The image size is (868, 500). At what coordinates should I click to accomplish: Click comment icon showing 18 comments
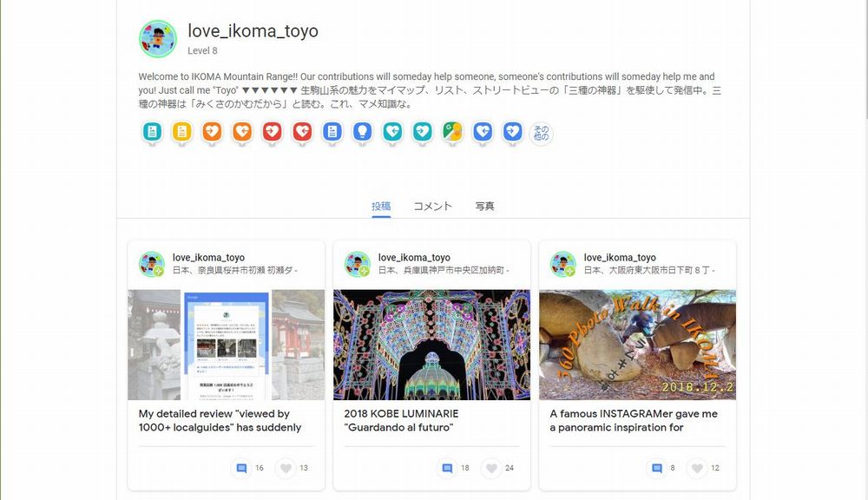click(x=447, y=469)
